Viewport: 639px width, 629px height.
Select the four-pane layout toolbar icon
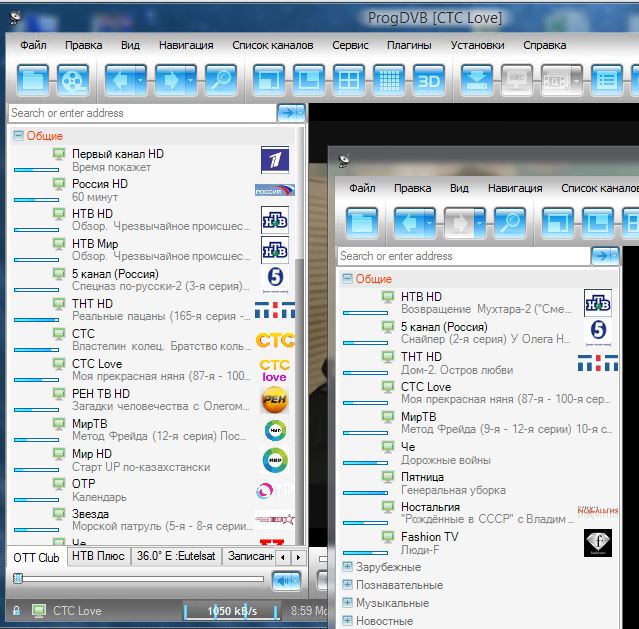pos(348,80)
